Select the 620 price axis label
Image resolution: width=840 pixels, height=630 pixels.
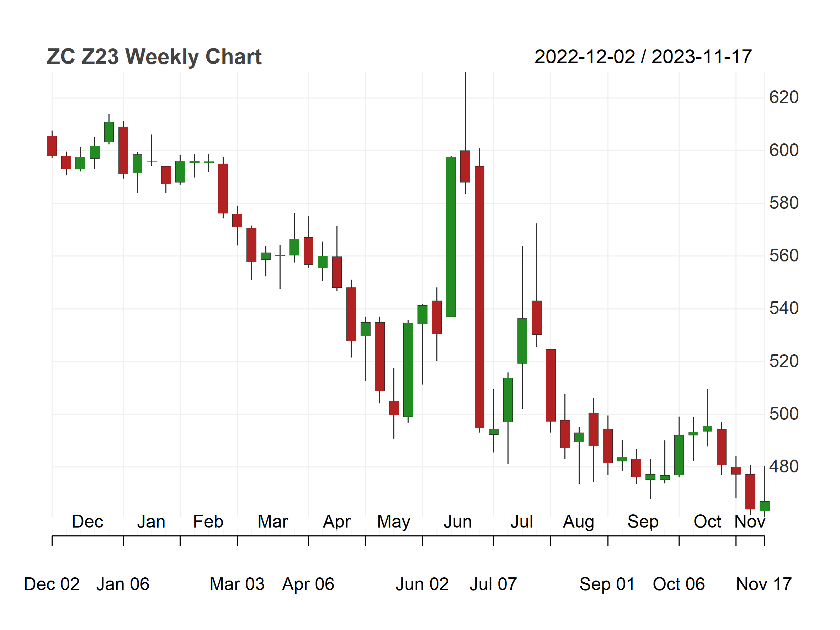coord(784,97)
